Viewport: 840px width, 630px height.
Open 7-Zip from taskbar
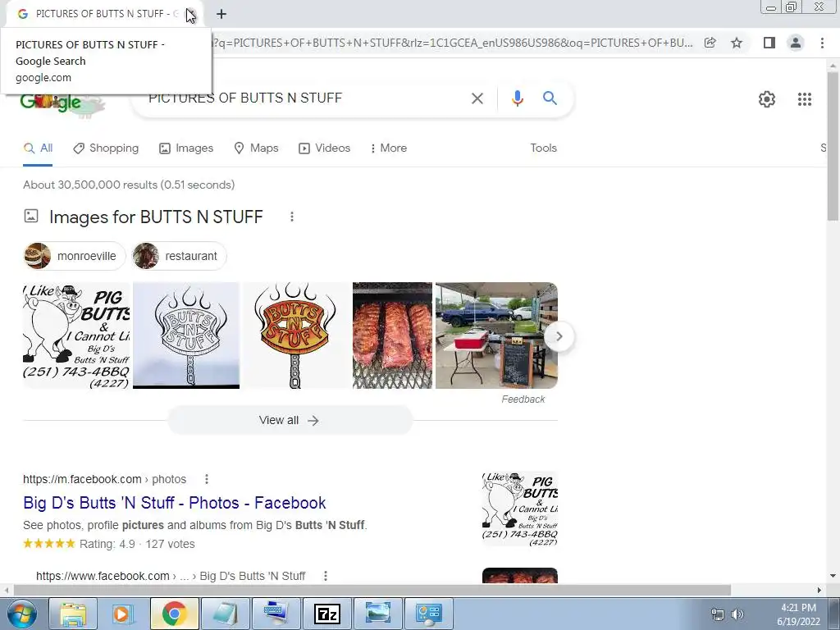pos(326,614)
